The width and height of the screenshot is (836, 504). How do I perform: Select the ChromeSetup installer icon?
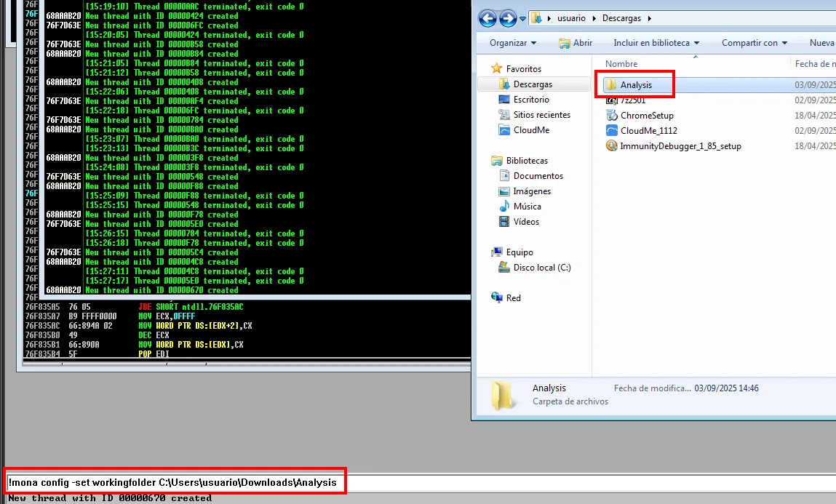(611, 115)
